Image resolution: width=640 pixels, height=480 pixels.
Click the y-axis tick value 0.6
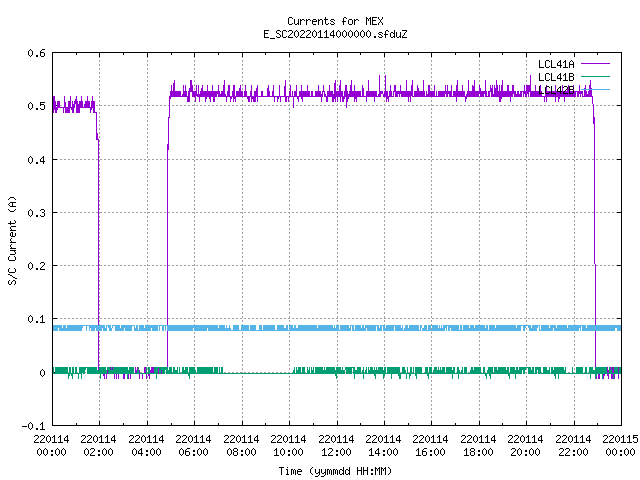[36, 53]
